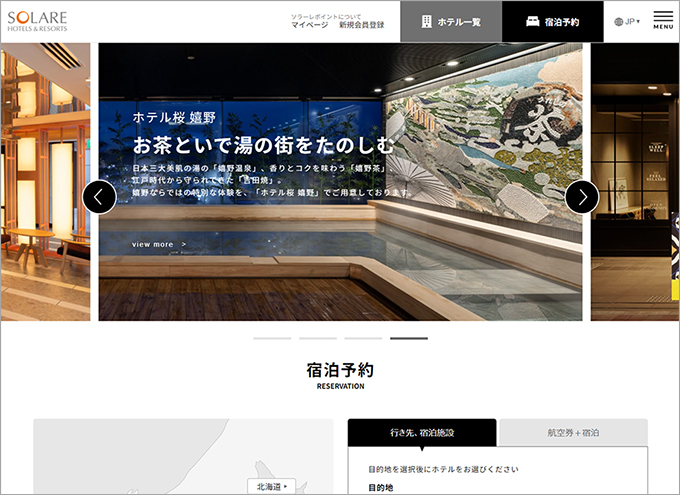The width and height of the screenshot is (680, 495).
Task: Switch to the 航空券＋宿泊 tab
Action: (573, 433)
